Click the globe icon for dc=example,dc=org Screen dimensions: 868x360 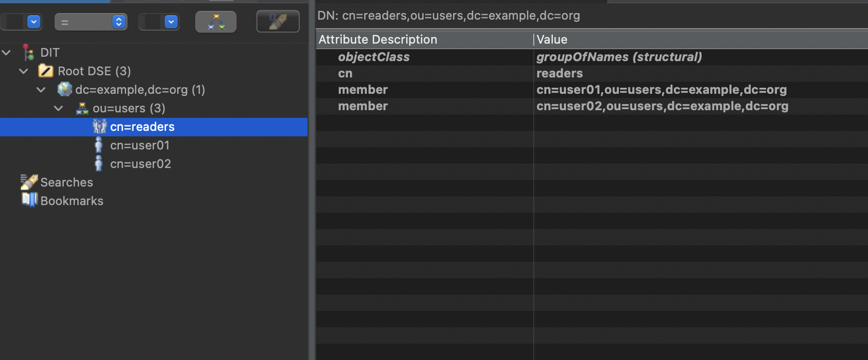pos(64,89)
